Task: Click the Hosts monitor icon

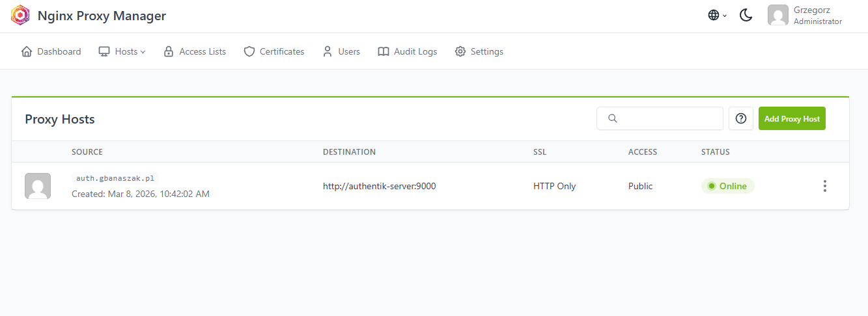Action: pyautogui.click(x=104, y=51)
